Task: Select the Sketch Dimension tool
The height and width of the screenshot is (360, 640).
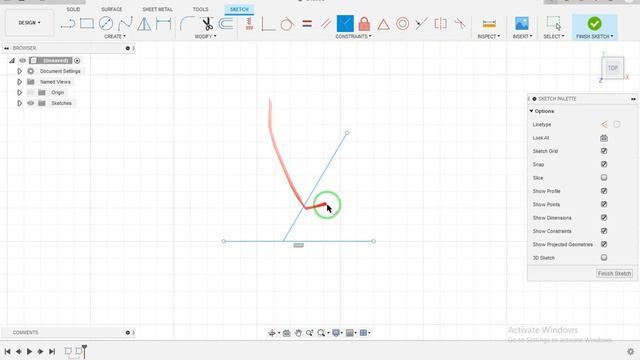Action: pos(163,24)
